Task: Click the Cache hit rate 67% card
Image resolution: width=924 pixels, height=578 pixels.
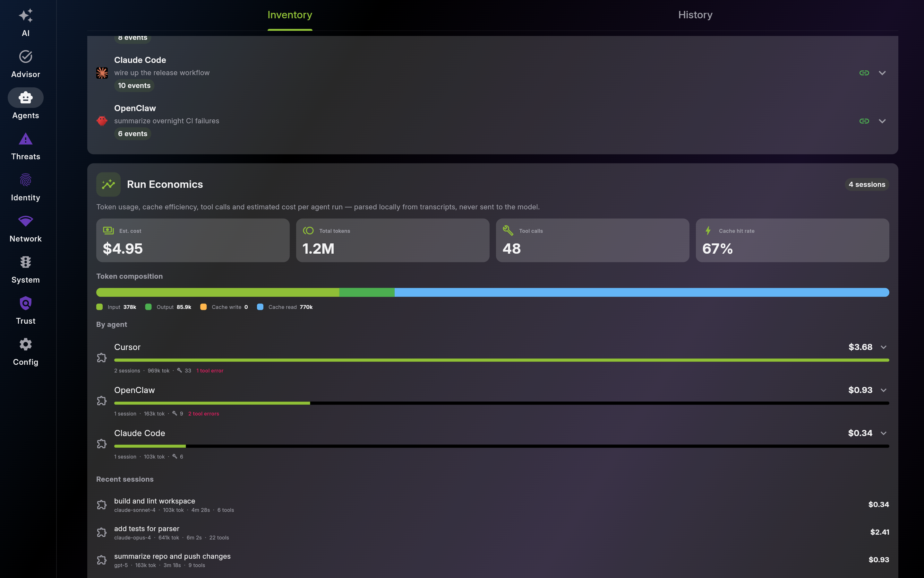Action: pyautogui.click(x=792, y=241)
